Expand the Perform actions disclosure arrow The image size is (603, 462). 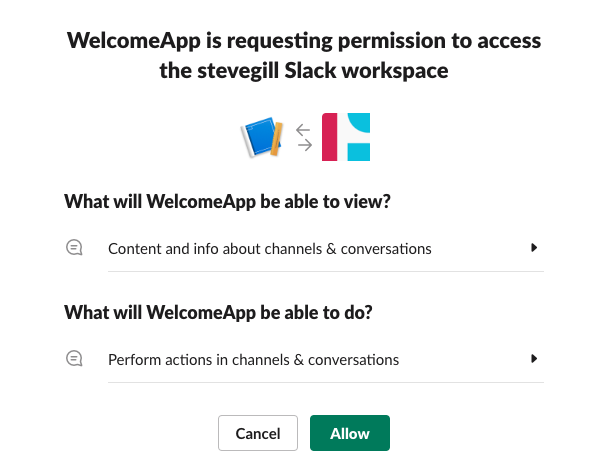pyautogui.click(x=534, y=358)
